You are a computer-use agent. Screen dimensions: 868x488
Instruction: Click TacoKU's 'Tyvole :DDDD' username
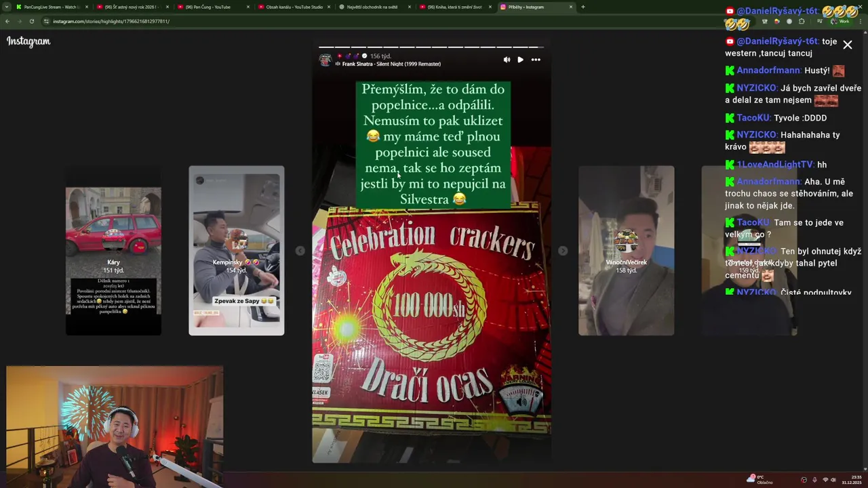coord(753,118)
